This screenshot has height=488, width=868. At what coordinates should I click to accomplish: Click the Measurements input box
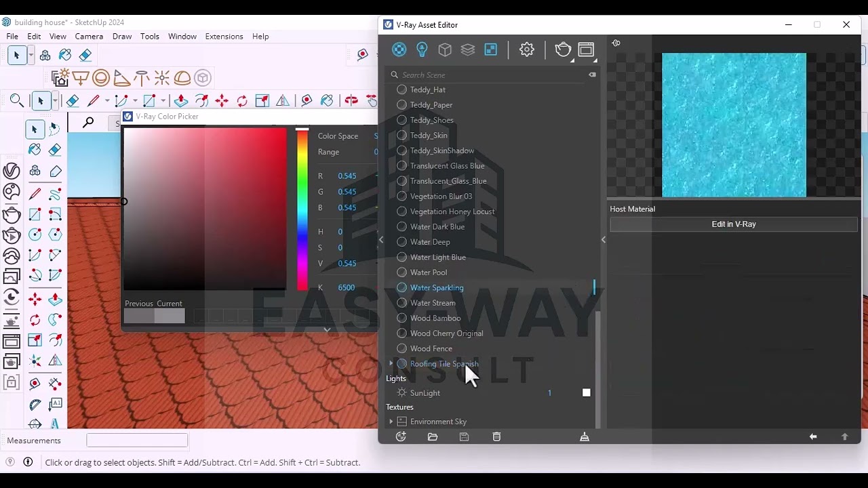[137, 441]
